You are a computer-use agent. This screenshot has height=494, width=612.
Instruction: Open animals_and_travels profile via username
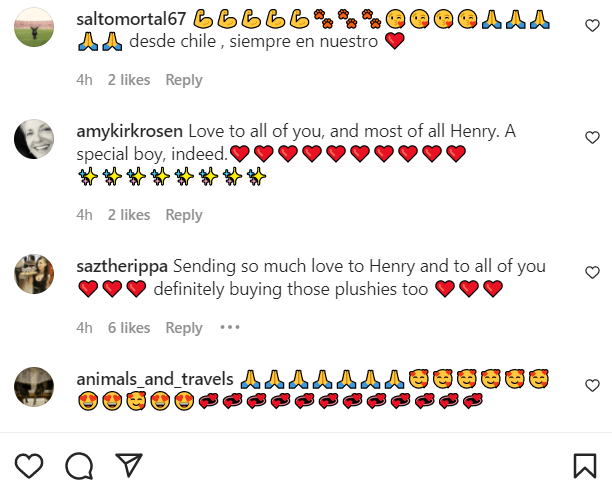point(155,380)
